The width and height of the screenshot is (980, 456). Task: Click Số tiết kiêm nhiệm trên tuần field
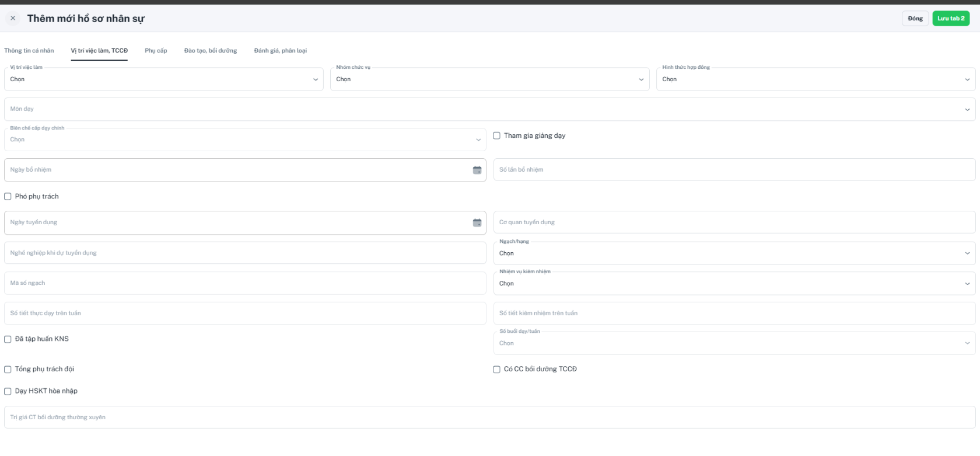[x=734, y=314]
